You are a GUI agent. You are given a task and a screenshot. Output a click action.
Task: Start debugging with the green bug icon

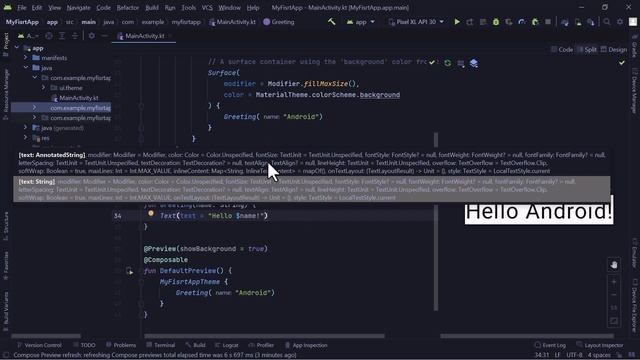click(x=496, y=22)
